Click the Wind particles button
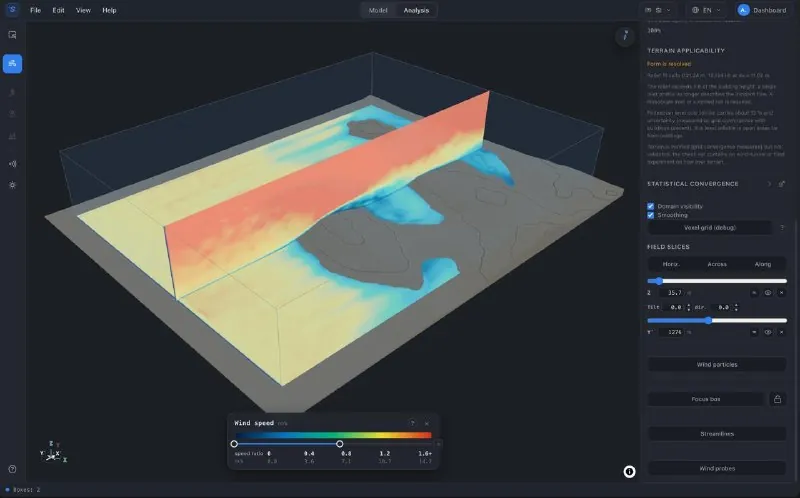The image size is (800, 498). (717, 364)
